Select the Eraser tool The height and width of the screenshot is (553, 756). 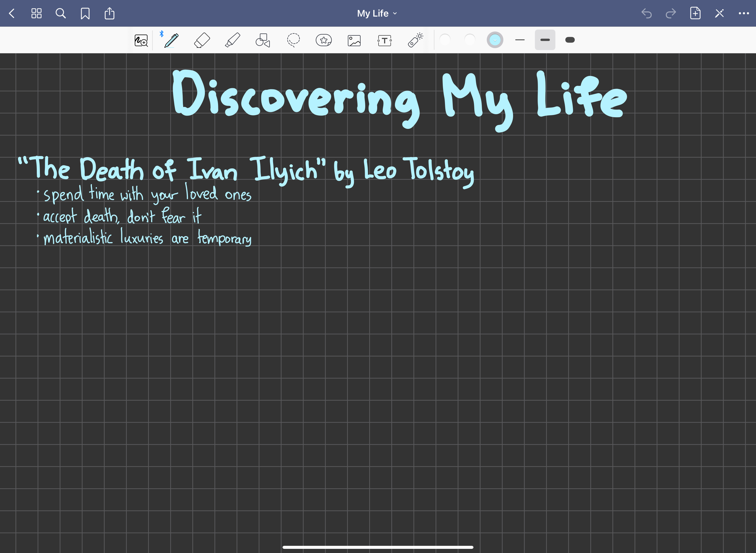pyautogui.click(x=202, y=40)
